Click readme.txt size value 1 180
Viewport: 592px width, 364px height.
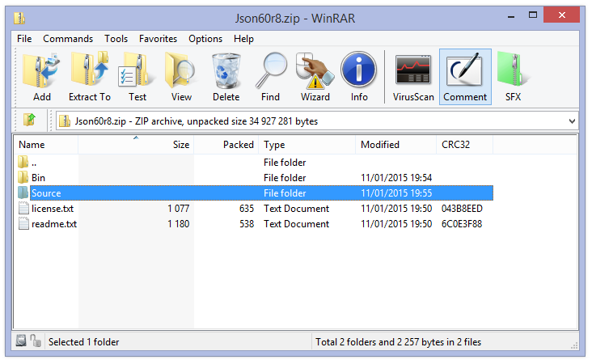click(x=178, y=224)
